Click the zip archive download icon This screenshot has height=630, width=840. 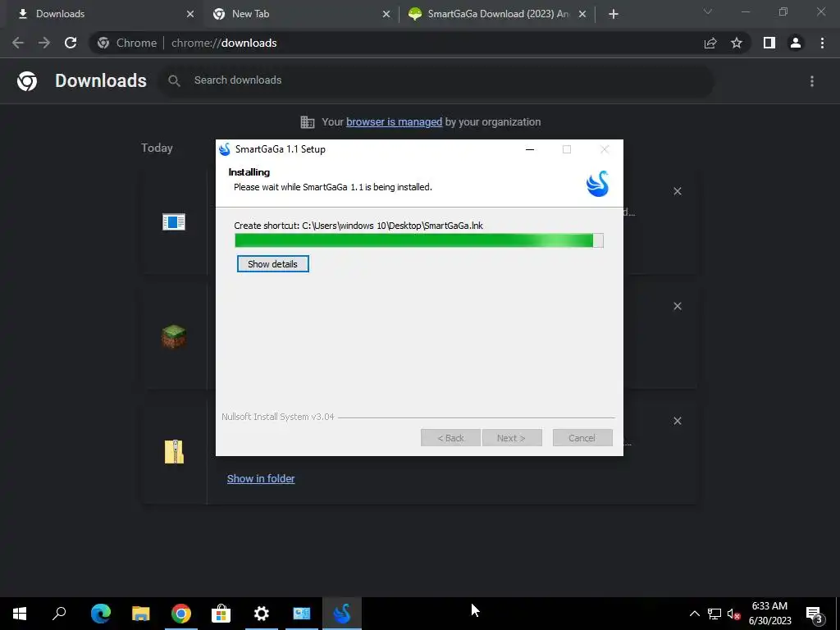click(x=174, y=452)
